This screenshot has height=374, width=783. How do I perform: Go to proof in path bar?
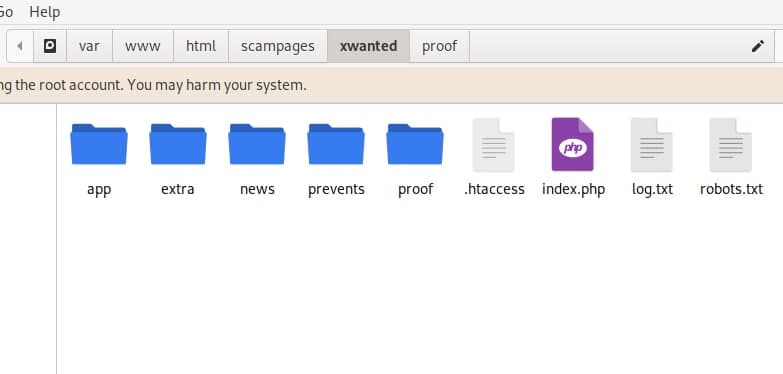coord(439,46)
